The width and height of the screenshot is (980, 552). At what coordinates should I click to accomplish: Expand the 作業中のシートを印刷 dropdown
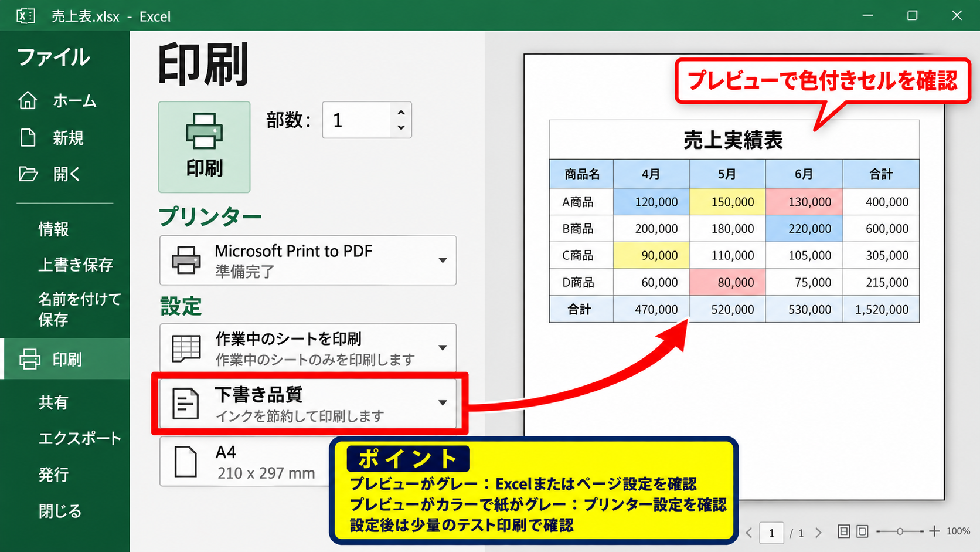pyautogui.click(x=308, y=348)
